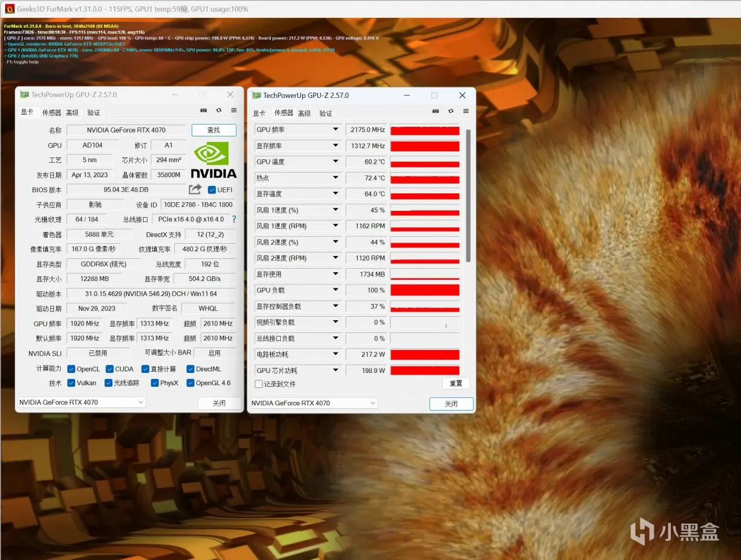741x560 pixels.
Task: Open hamburger menu in sensors window
Action: (465, 111)
